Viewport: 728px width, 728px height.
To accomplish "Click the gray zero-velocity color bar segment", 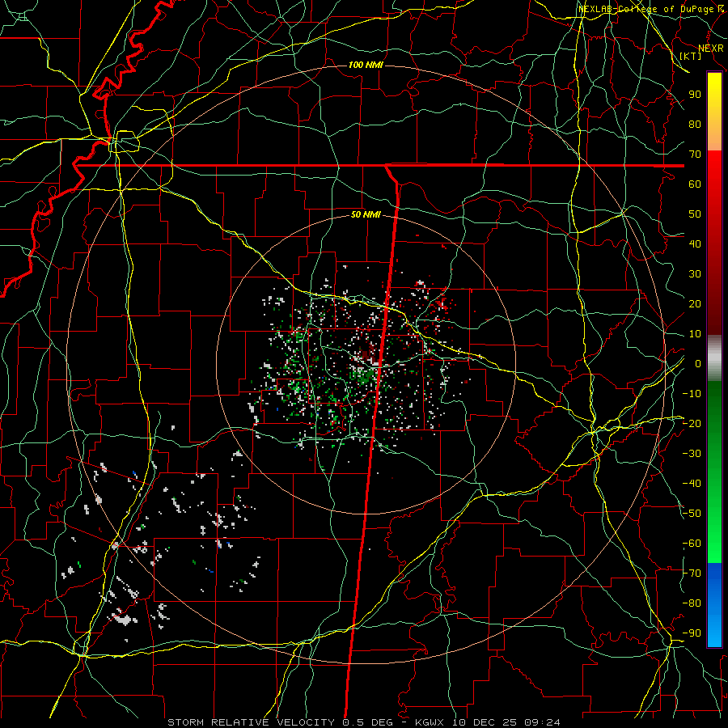I will pyautogui.click(x=714, y=358).
